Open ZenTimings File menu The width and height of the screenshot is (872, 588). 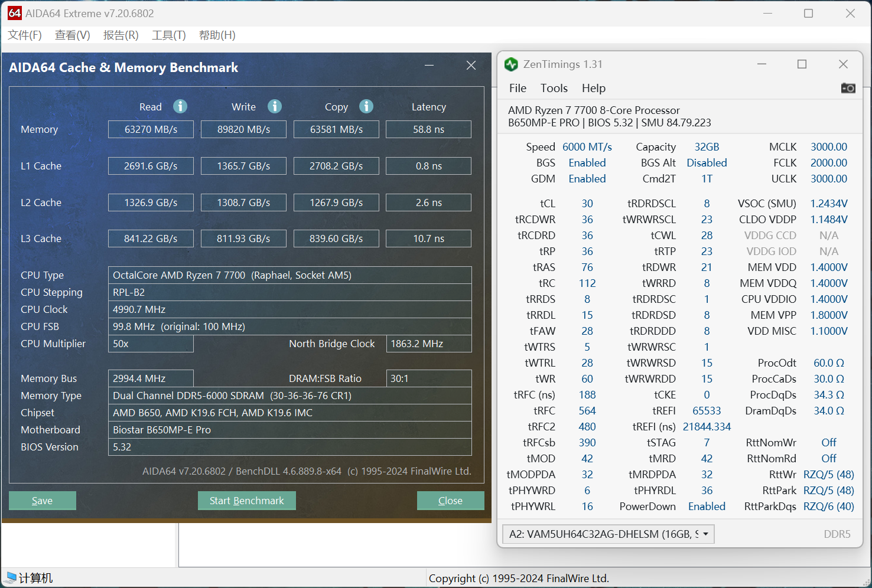pyautogui.click(x=518, y=88)
